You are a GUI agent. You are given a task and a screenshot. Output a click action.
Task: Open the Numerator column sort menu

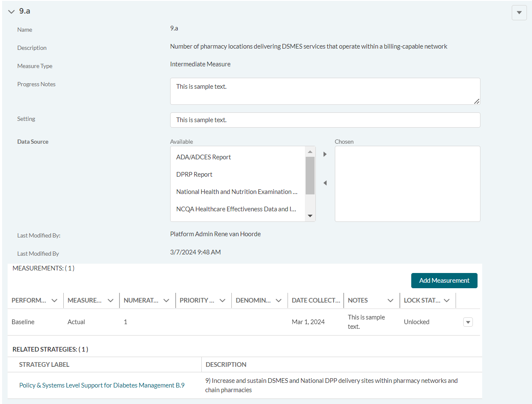[x=166, y=300]
